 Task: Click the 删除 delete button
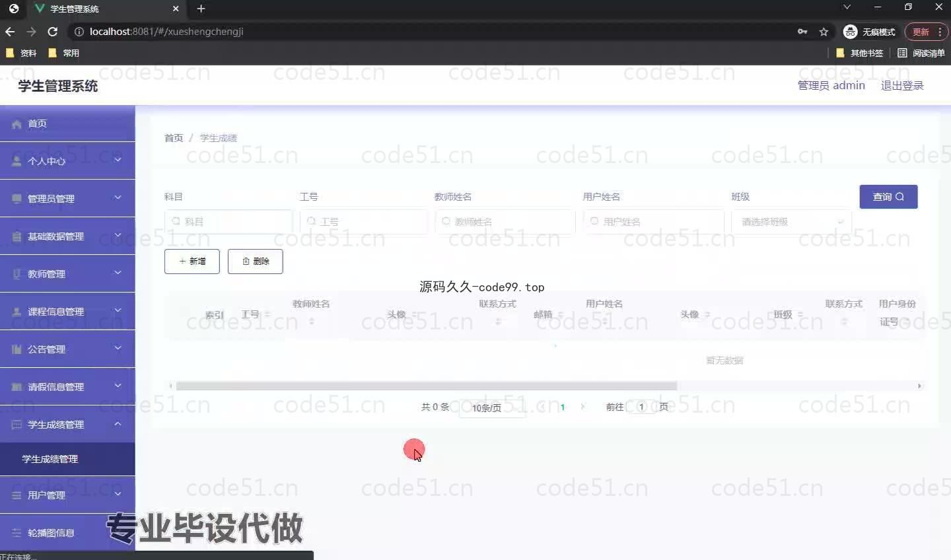coord(256,262)
